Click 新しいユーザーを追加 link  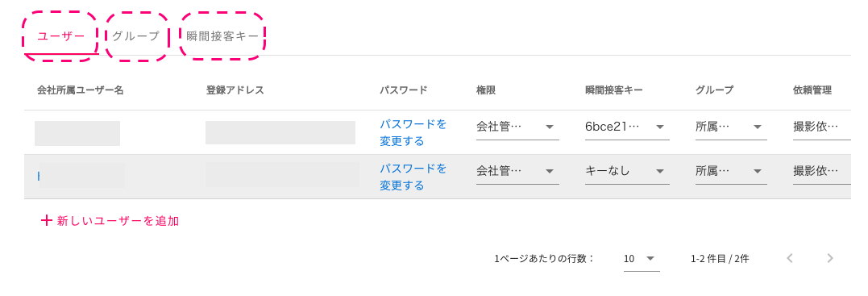tap(118, 221)
